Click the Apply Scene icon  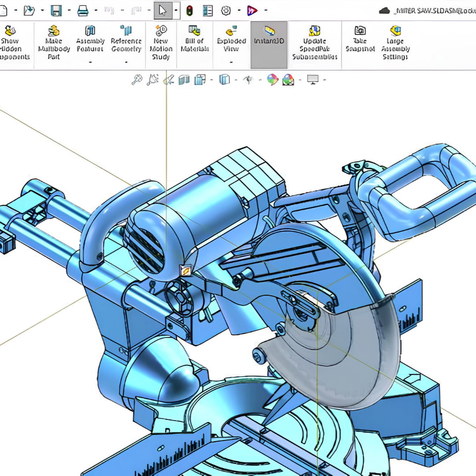[x=288, y=80]
